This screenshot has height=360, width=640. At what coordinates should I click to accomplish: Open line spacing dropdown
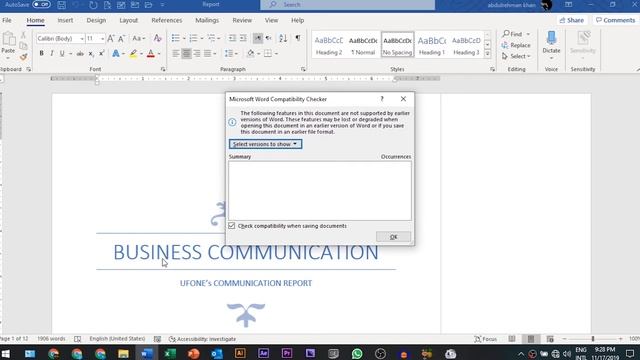click(231, 53)
